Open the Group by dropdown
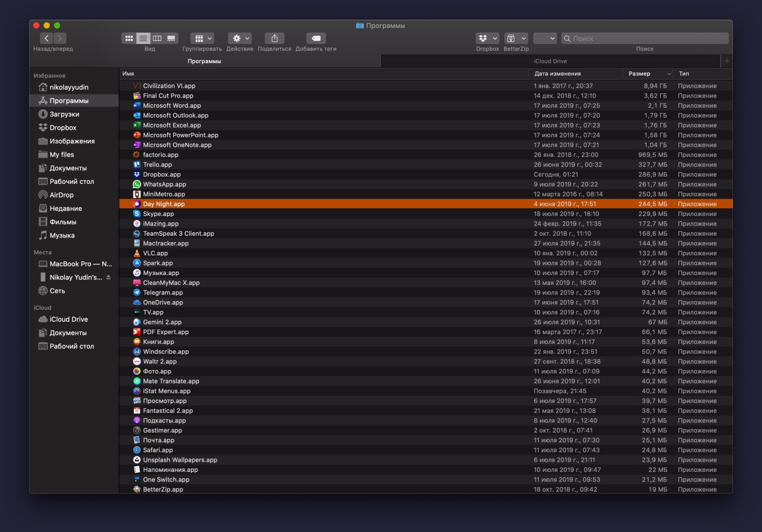 pyautogui.click(x=202, y=38)
